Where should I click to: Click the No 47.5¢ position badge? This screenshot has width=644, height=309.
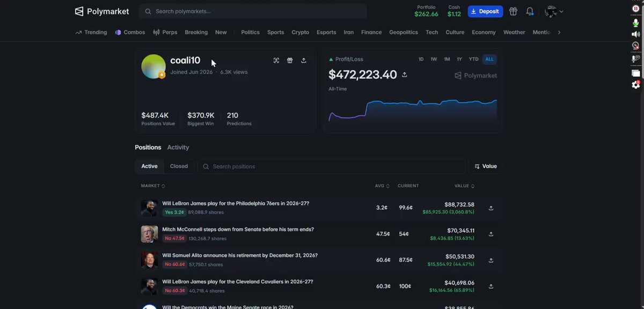pyautogui.click(x=174, y=238)
